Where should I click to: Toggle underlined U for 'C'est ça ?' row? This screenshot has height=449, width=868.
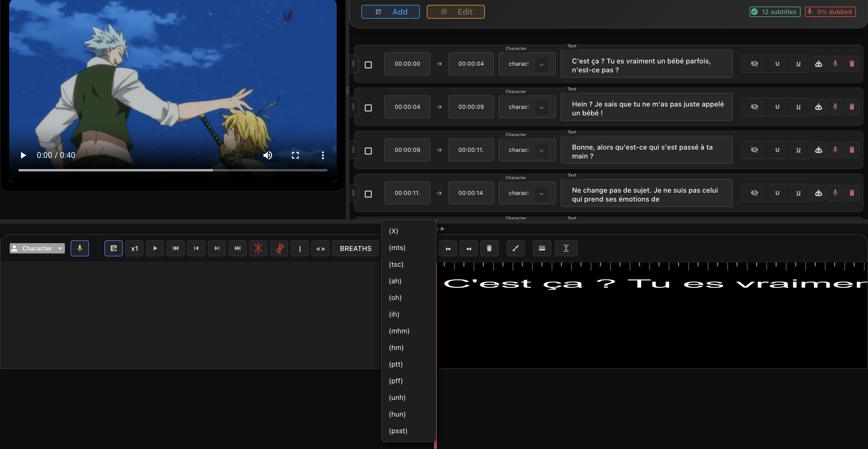[x=798, y=64]
